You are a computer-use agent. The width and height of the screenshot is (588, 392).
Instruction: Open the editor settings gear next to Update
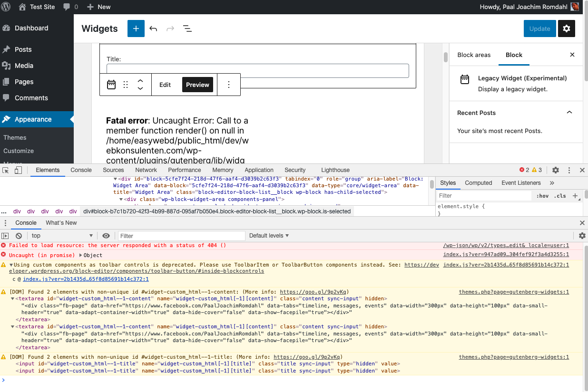click(x=566, y=29)
